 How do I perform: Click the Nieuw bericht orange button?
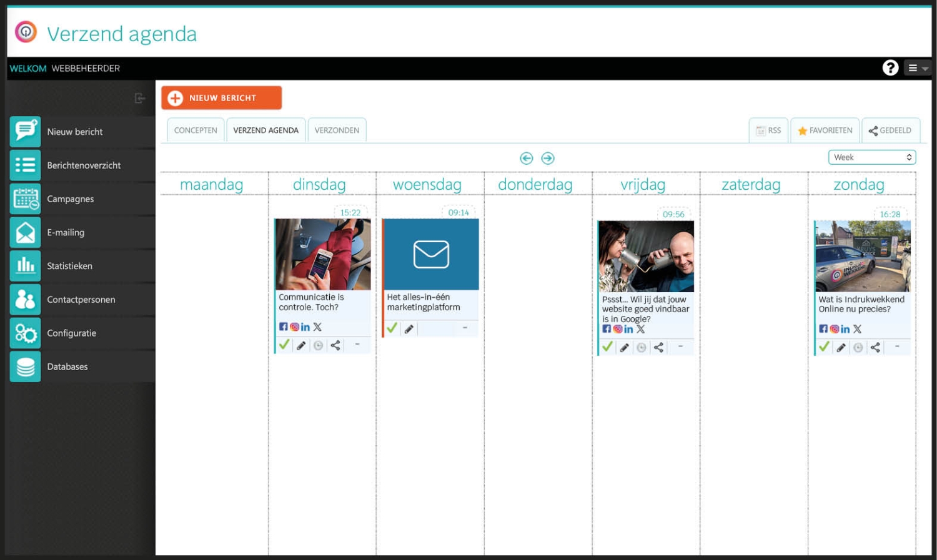(222, 98)
